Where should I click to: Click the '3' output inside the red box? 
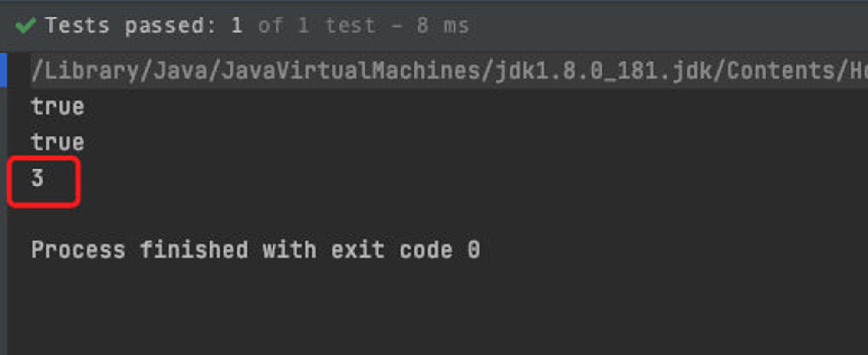tap(37, 178)
